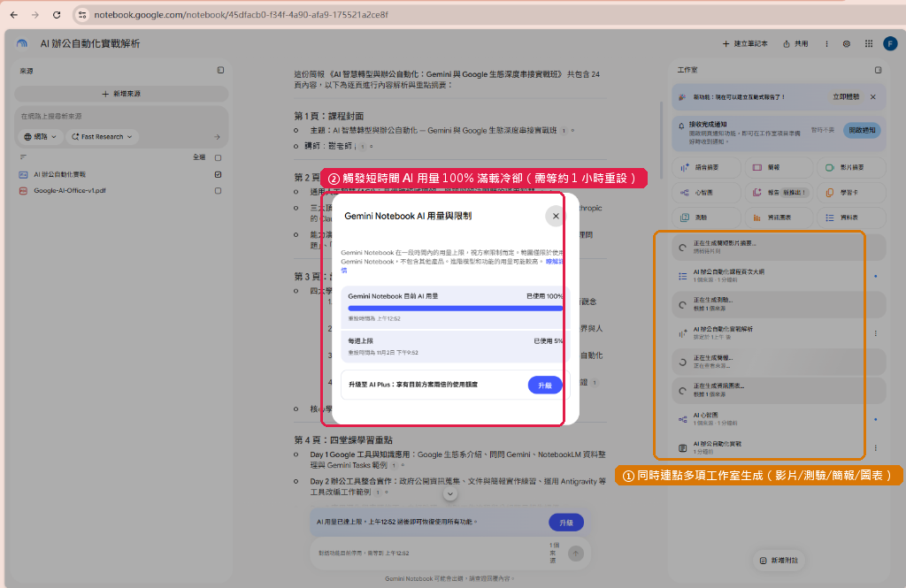
Task: Click the scroll-down chevron in chat
Action: pos(450,494)
